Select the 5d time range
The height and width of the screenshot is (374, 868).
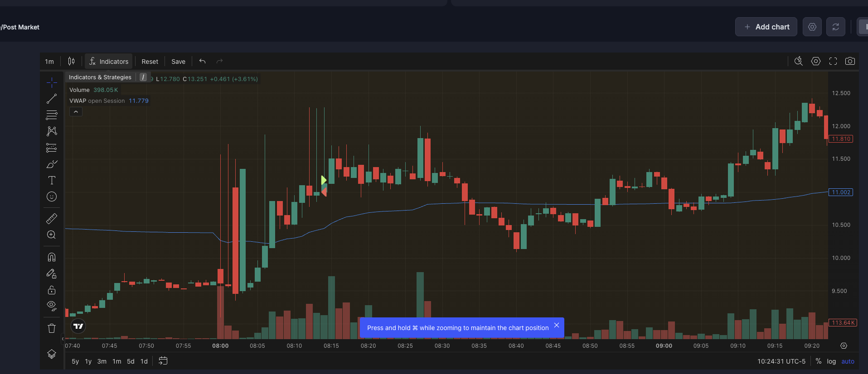131,361
